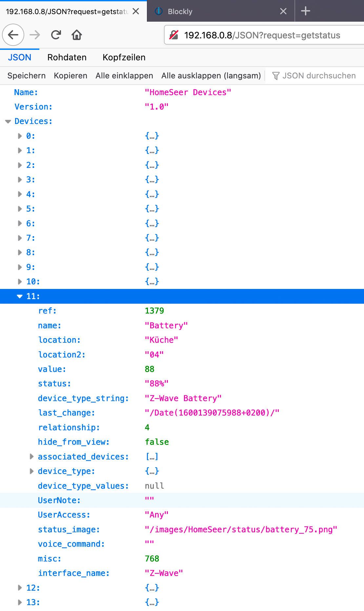
Task: Click the Speichern button
Action: 27,76
